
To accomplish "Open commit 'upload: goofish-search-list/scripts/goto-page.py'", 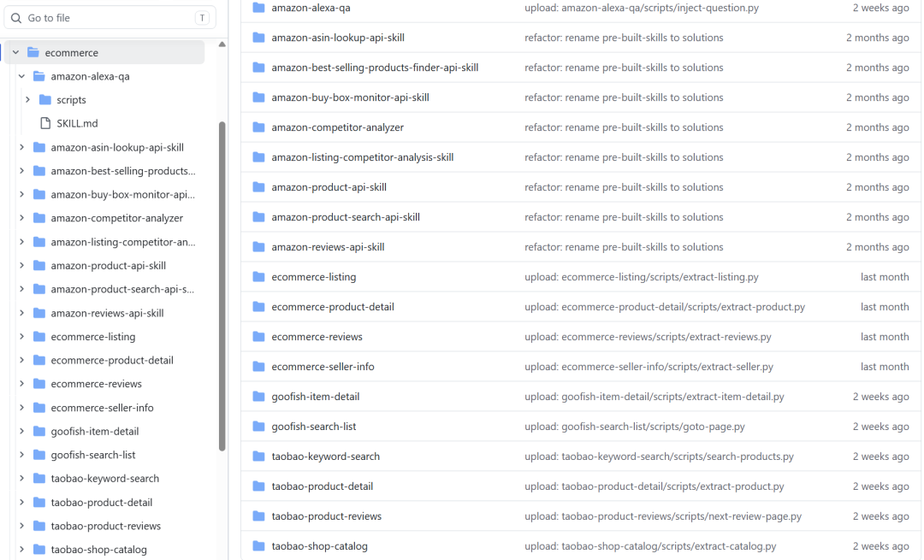I will pos(635,427).
